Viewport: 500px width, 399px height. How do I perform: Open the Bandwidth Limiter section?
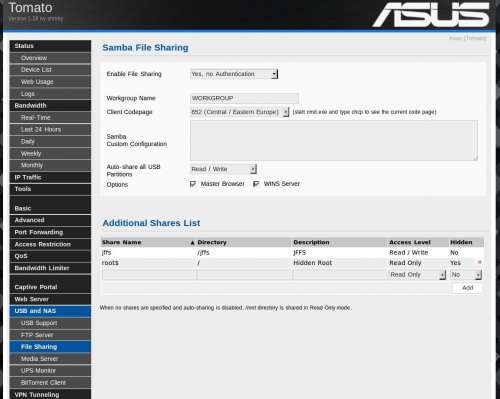[x=50, y=268]
